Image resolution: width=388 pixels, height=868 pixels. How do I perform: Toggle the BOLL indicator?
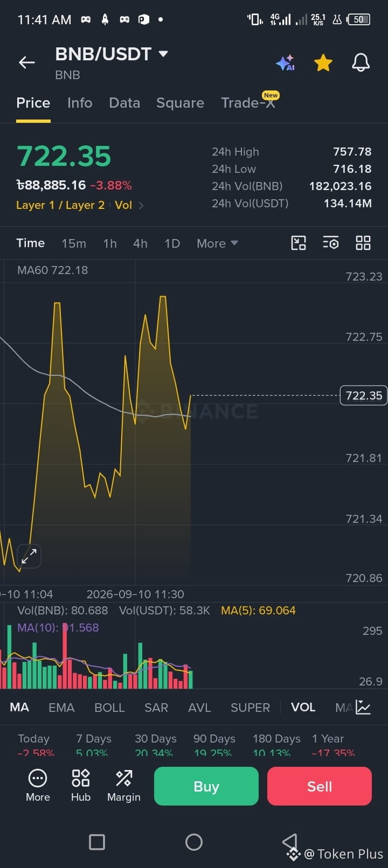(109, 708)
